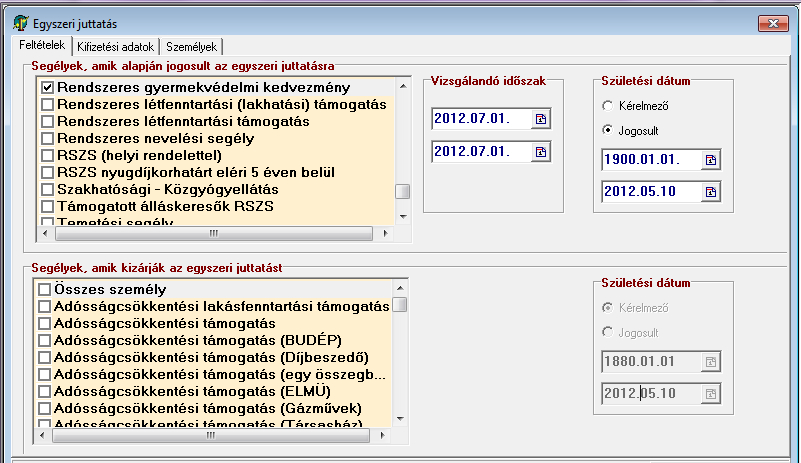Enable Rendszeres nevelési segély checkbox

click(x=48, y=138)
